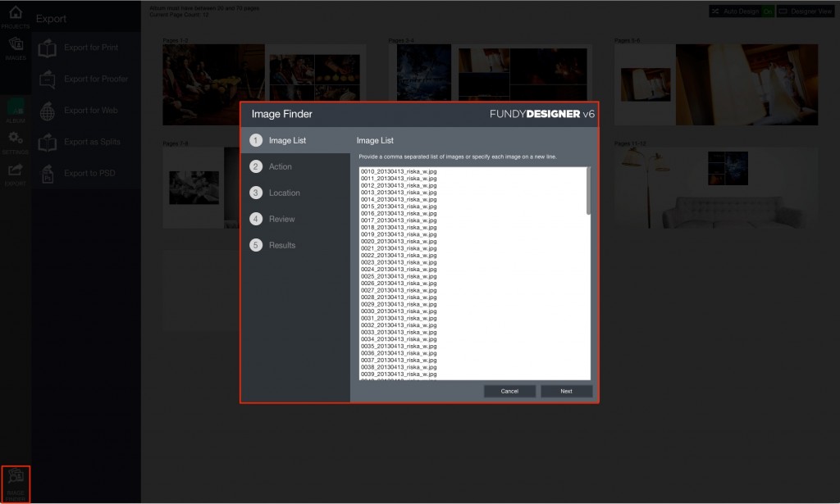Viewport: 840px width, 504px height.
Task: Click line 0022_20130413_riska_w.jpg in the list
Action: [x=399, y=255]
